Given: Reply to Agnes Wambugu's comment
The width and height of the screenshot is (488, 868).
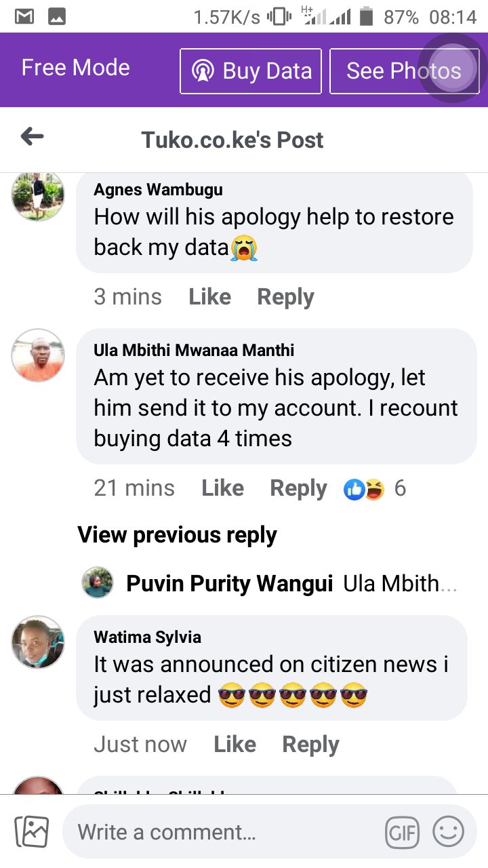Looking at the screenshot, I should 285,297.
